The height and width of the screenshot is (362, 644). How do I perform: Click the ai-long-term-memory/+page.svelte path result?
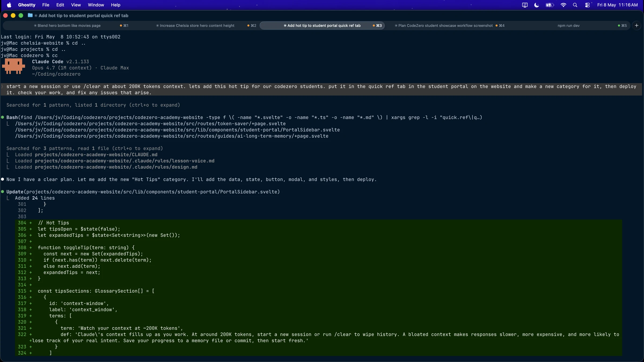pyautogui.click(x=172, y=136)
